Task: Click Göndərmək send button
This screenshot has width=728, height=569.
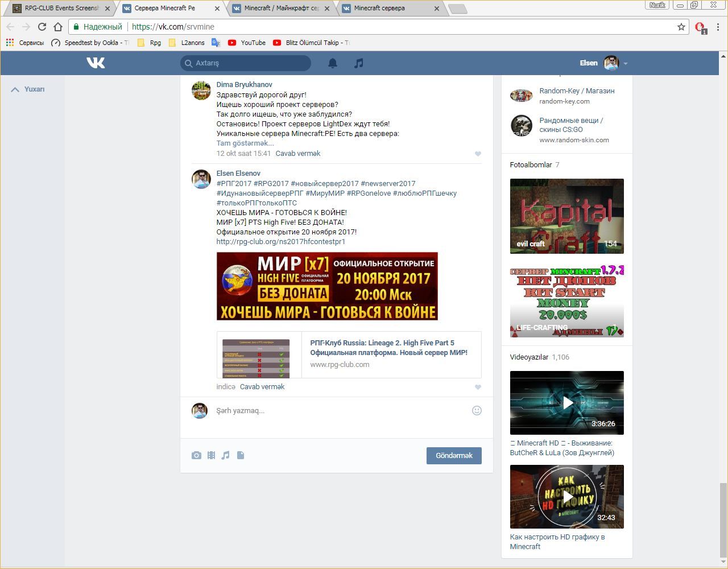Action: pos(454,455)
